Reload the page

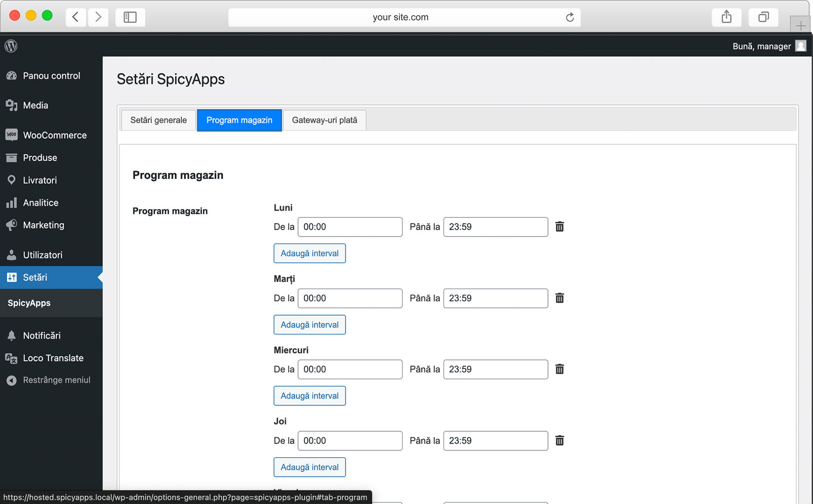[570, 17]
